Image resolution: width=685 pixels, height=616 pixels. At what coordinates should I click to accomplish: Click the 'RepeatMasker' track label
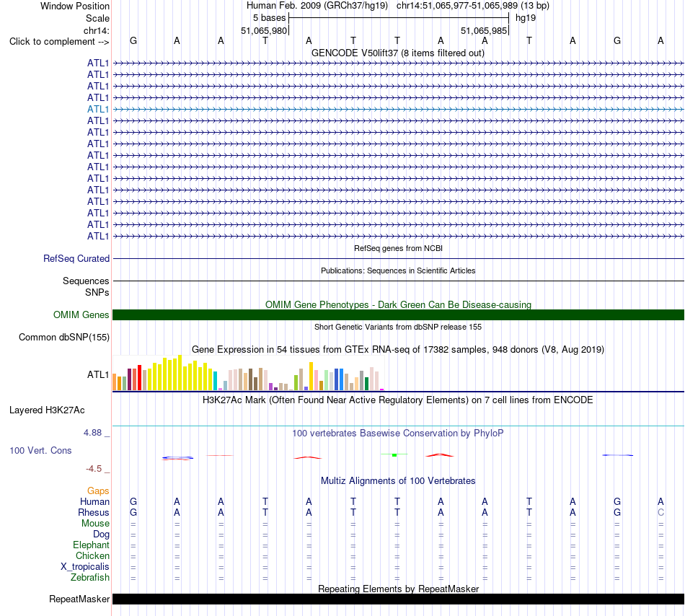[x=79, y=599]
